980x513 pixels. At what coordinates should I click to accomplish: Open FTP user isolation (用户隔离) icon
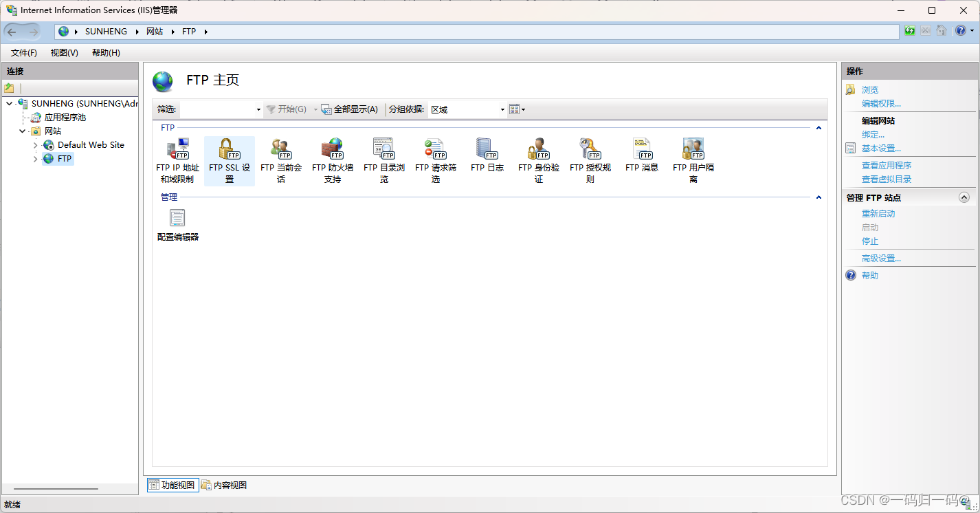pos(693,161)
